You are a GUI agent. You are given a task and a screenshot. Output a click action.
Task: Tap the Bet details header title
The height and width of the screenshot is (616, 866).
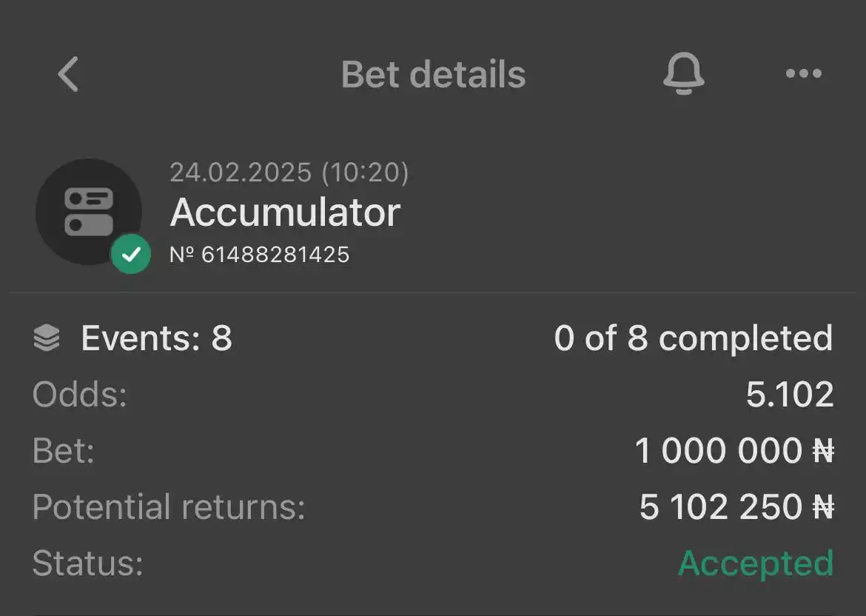pyautogui.click(x=434, y=74)
